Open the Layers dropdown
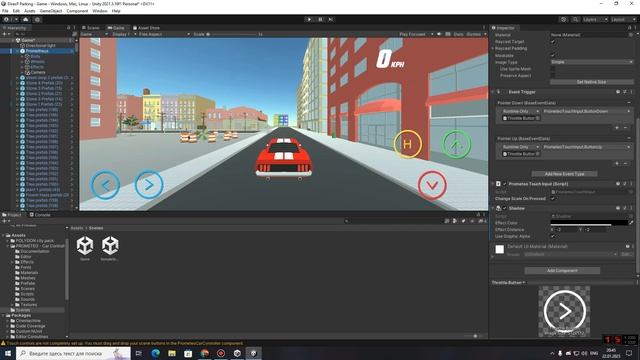Screen dimensions: 640x360 pos(595,20)
